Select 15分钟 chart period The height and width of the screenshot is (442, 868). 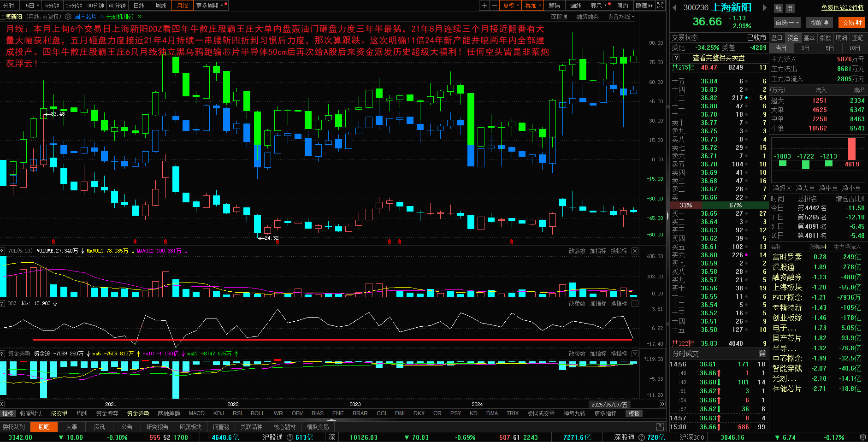pos(74,6)
